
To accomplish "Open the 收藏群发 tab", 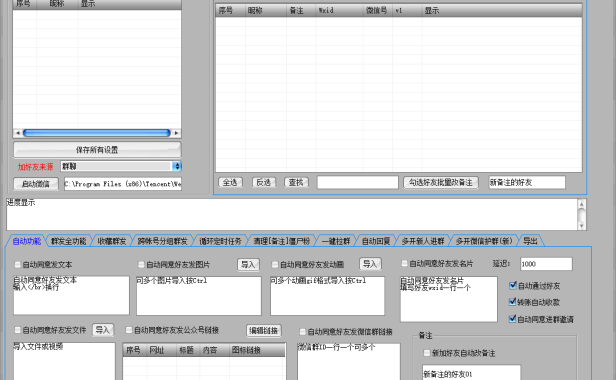I will (112, 241).
